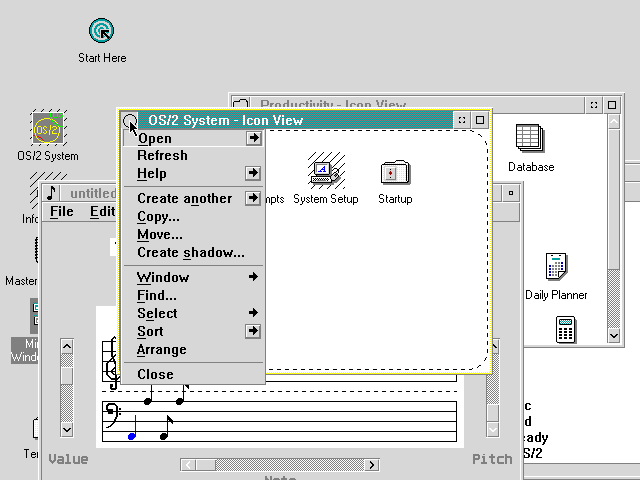Open the Start Here desktop icon
The width and height of the screenshot is (640, 480).
102,31
